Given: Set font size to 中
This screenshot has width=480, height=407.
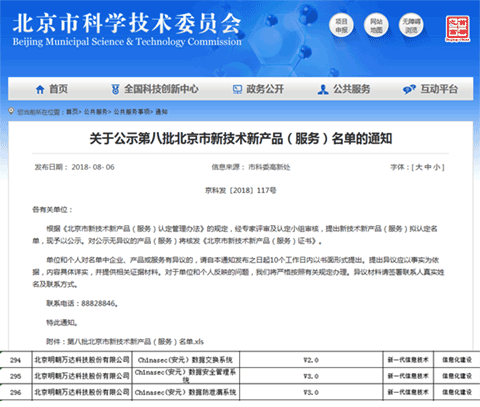Looking at the screenshot, I should pos(428,167).
